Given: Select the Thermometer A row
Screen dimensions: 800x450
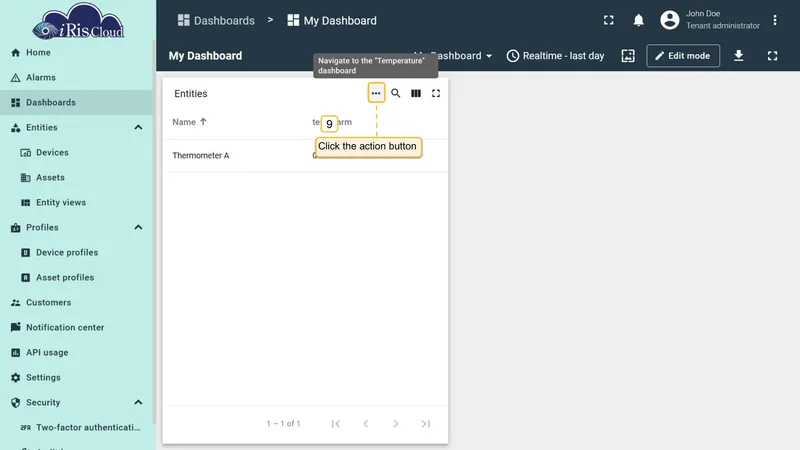Looking at the screenshot, I should (x=305, y=156).
